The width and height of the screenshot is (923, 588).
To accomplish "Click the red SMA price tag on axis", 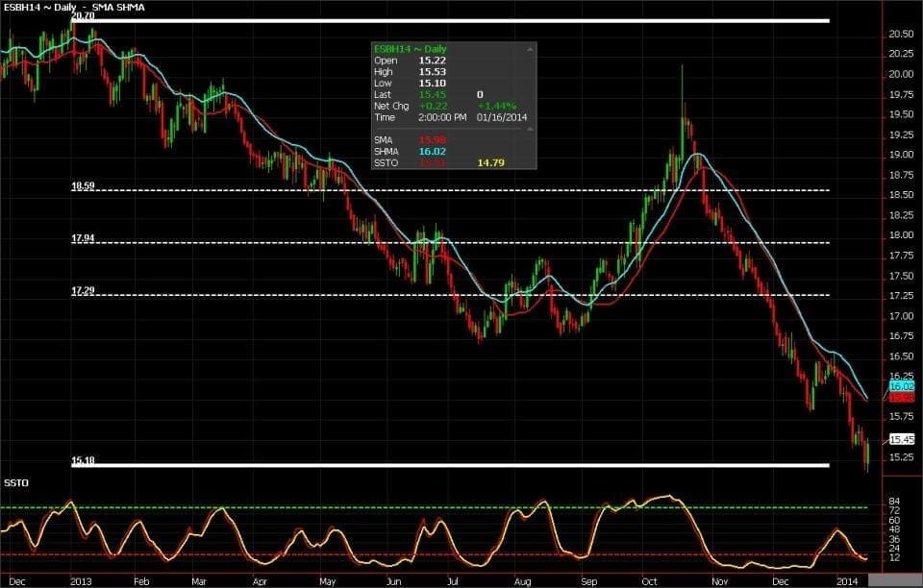I will 901,397.
